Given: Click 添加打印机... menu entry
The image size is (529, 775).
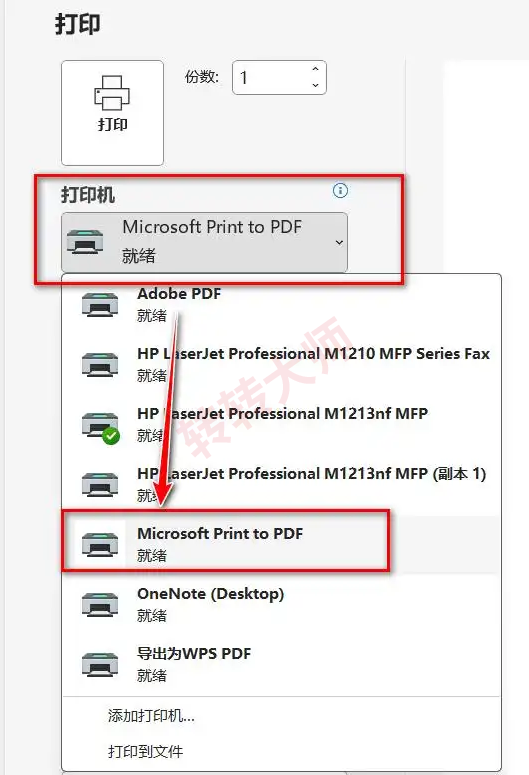Looking at the screenshot, I should pyautogui.click(x=151, y=715).
